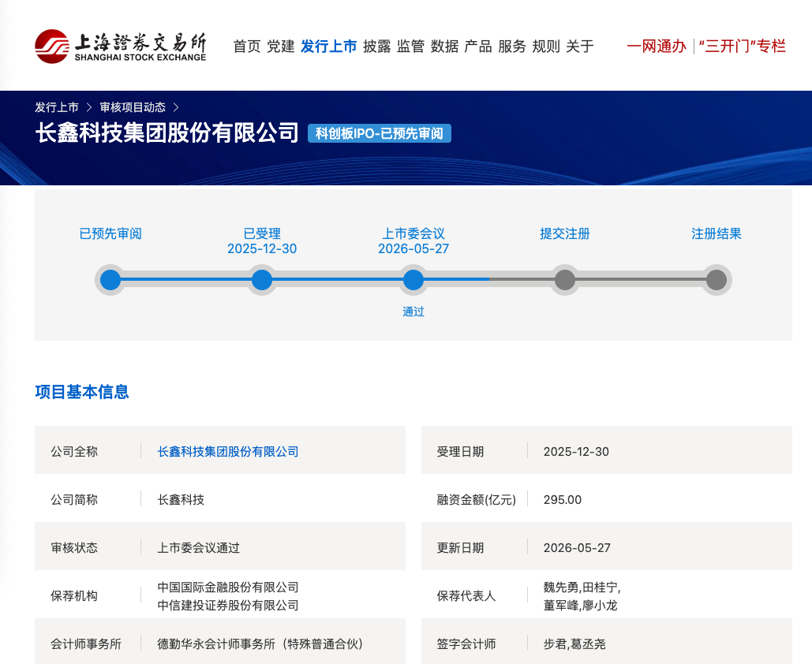Click the chevron after 发行上市 breadcrumb
The image size is (812, 664).
[89, 107]
